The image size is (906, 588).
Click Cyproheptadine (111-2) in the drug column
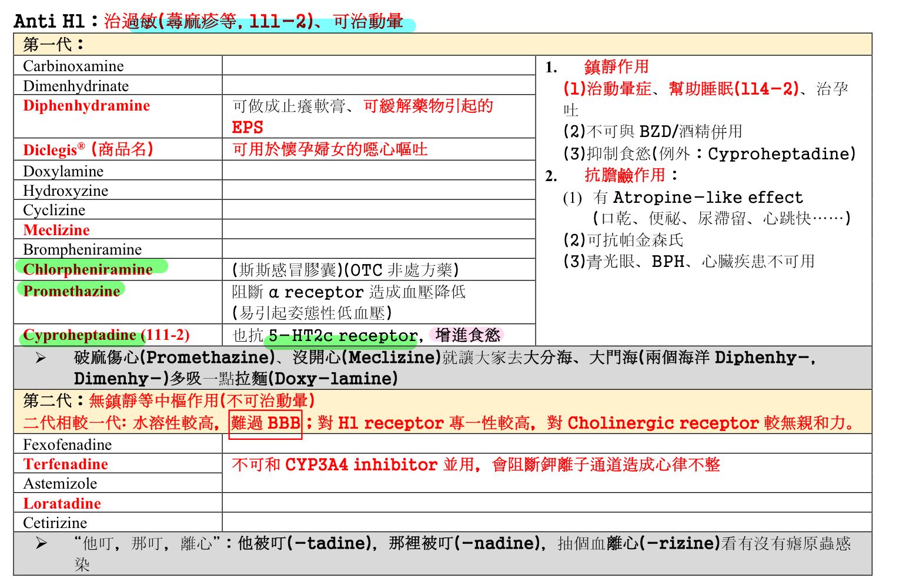[x=106, y=335]
